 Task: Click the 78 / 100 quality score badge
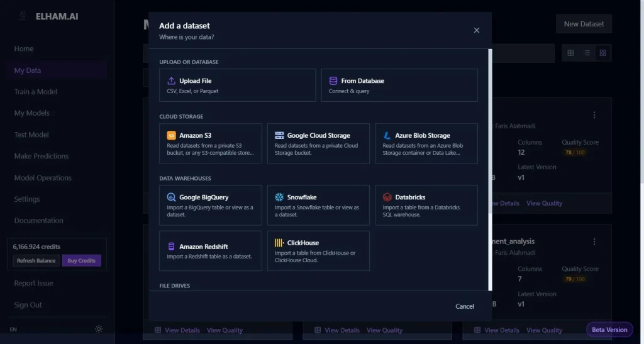point(575,152)
